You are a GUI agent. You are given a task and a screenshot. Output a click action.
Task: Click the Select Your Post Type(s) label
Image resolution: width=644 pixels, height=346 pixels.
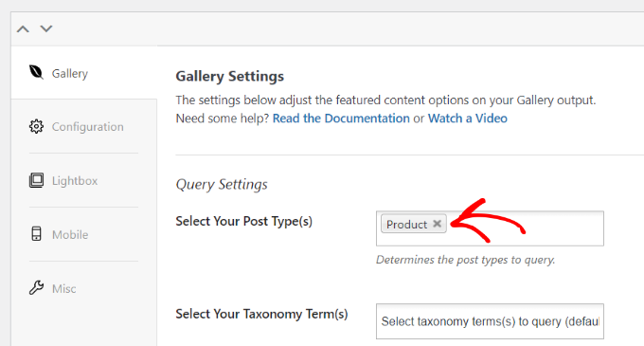click(x=244, y=221)
